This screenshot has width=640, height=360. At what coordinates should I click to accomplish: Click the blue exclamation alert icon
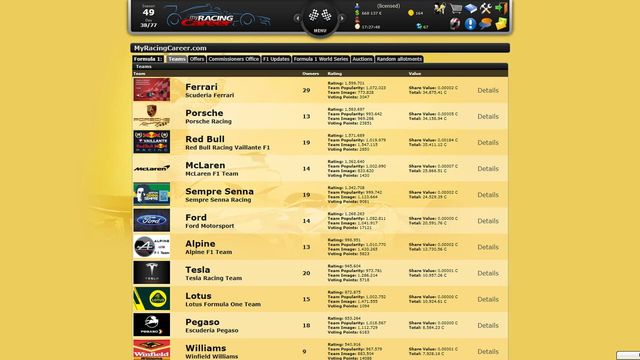470,24
